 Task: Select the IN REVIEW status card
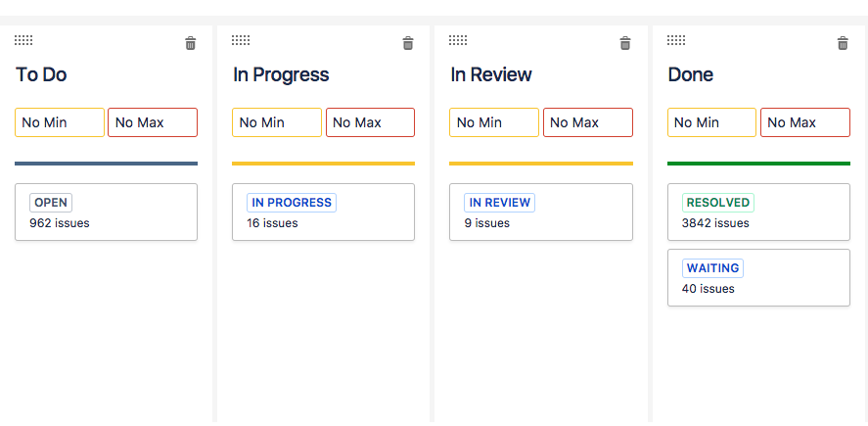541,213
